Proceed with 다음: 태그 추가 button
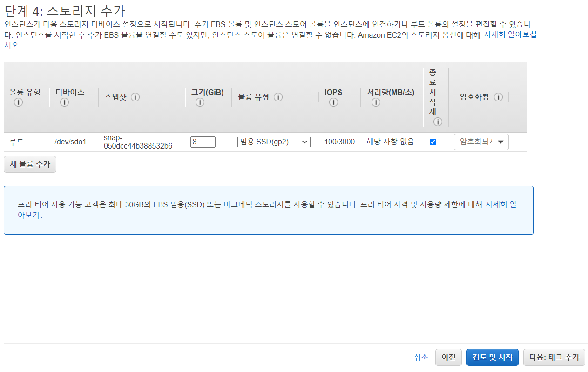This screenshot has width=588, height=372. pyautogui.click(x=554, y=357)
